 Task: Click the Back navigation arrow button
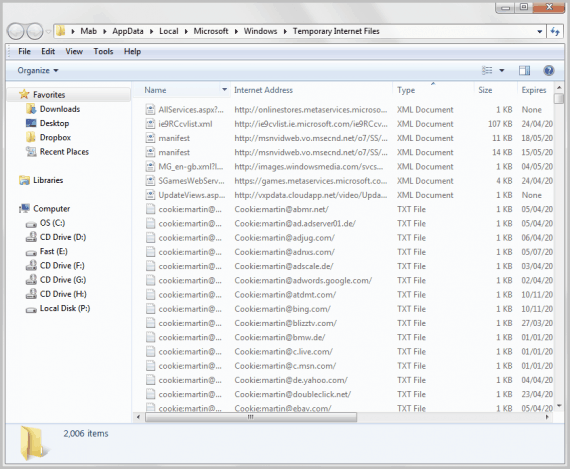pyautogui.click(x=16, y=31)
